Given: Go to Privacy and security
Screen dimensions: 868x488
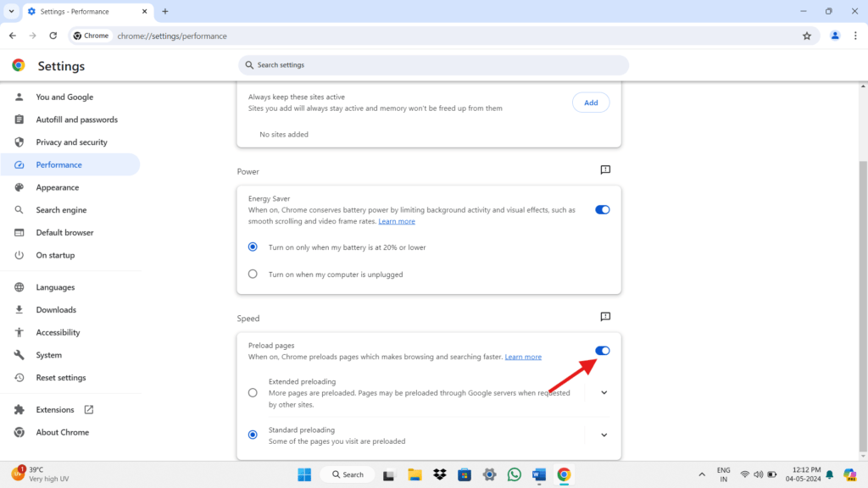Looking at the screenshot, I should coord(70,142).
